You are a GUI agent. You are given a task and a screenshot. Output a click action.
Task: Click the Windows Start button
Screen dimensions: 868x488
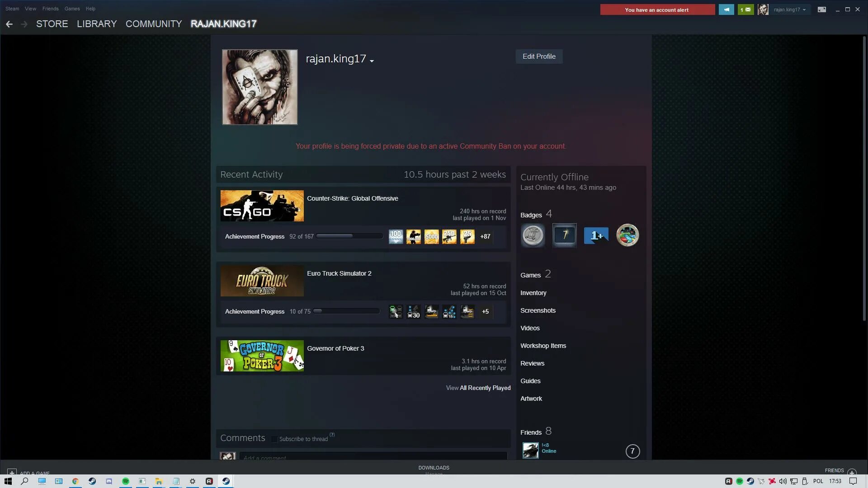click(x=8, y=481)
